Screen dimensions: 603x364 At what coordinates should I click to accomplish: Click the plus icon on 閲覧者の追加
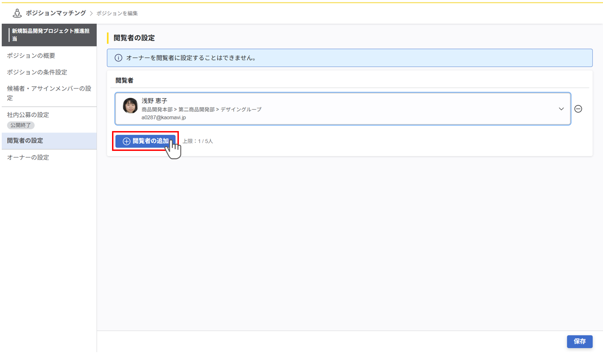pyautogui.click(x=126, y=141)
